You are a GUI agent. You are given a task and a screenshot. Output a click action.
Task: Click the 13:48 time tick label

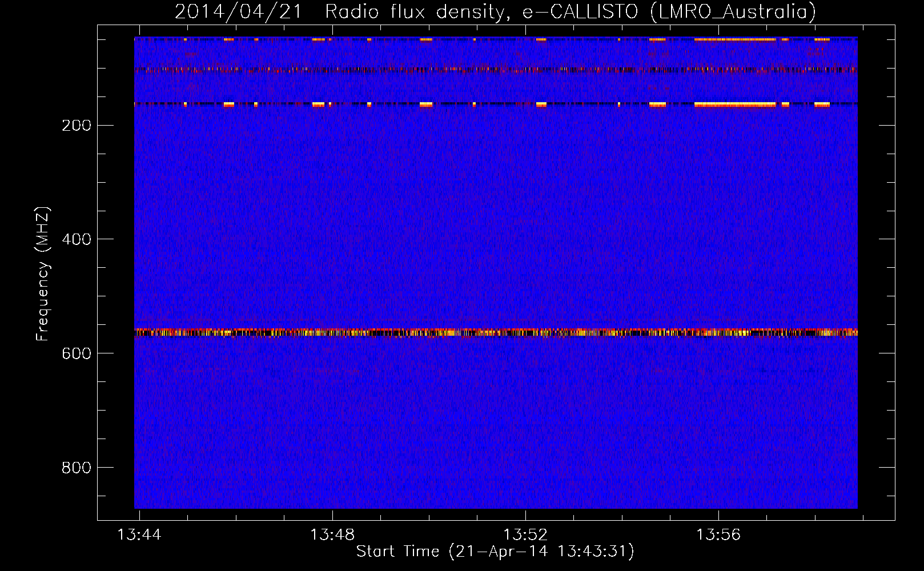click(x=332, y=534)
